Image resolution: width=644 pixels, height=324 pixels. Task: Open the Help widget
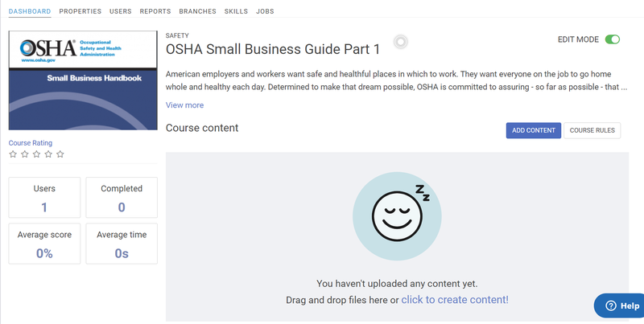coord(620,306)
